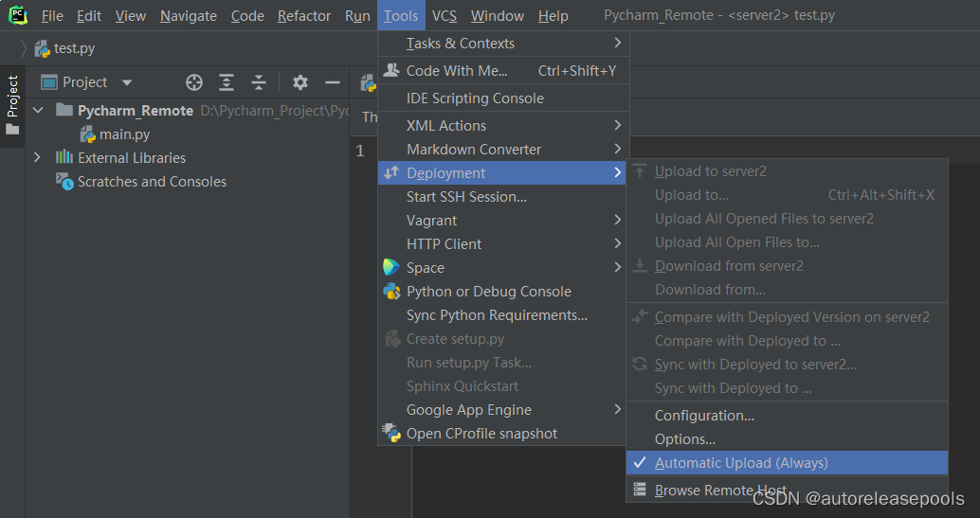Toggle Automatic Upload (Always) checkmark
Viewport: 980px width, 518px height.
click(787, 463)
